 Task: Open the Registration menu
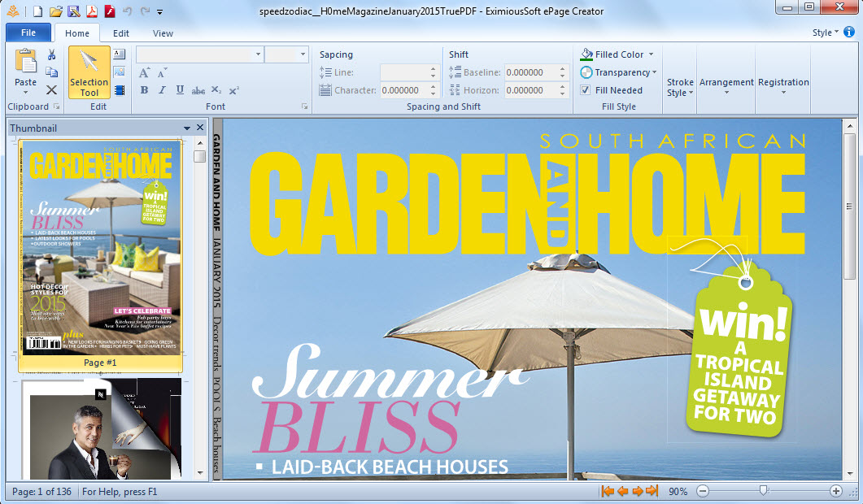tap(783, 85)
